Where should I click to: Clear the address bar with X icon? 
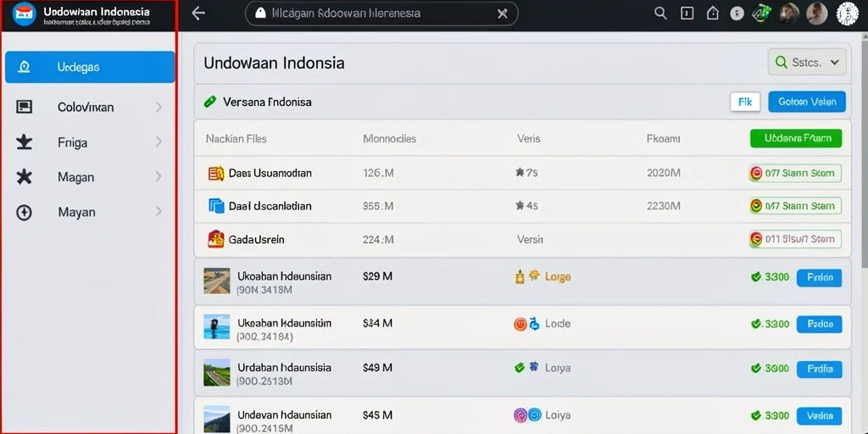(502, 14)
